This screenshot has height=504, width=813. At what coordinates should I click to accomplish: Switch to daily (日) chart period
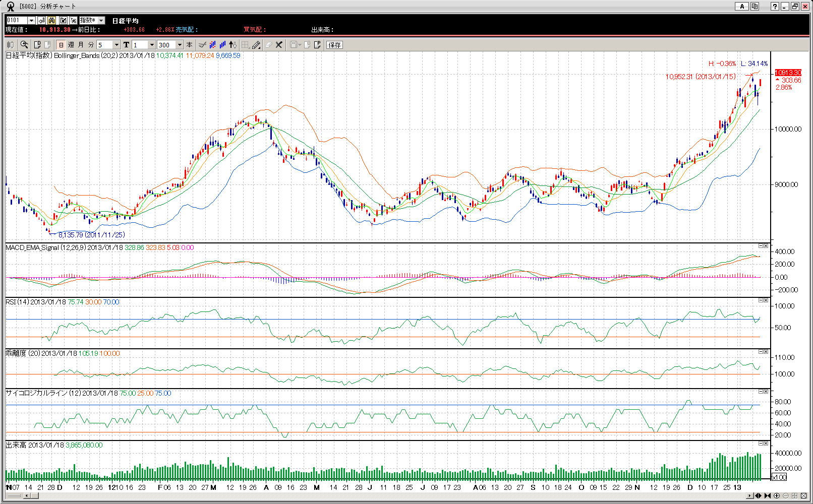(61, 45)
